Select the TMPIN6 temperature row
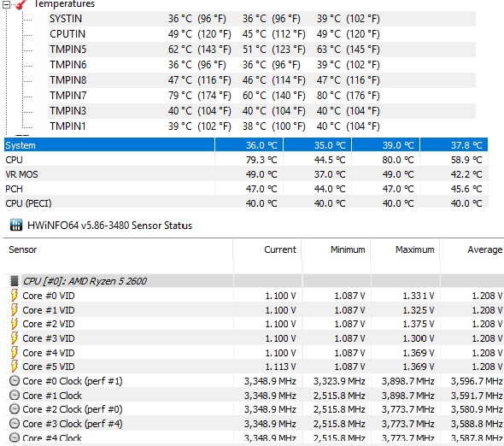 261,65
